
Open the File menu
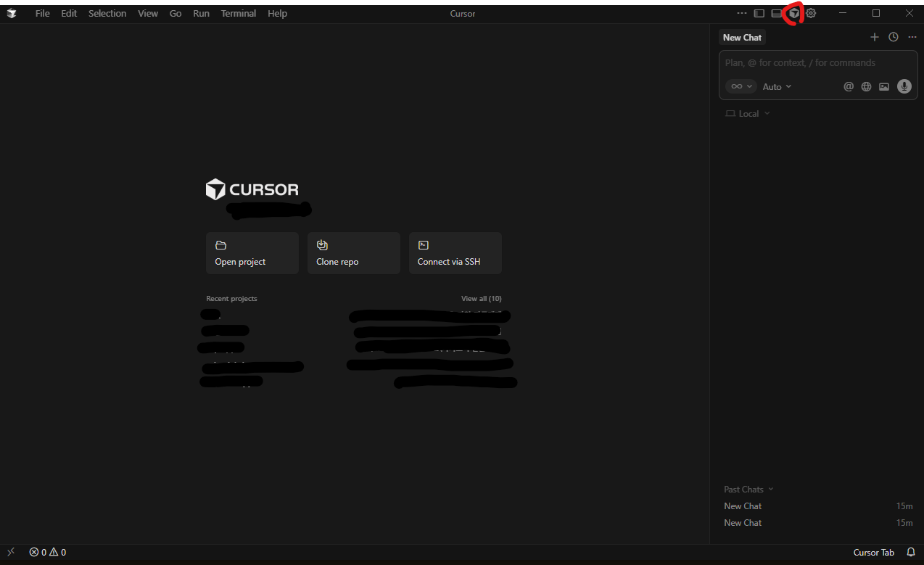pyautogui.click(x=43, y=13)
